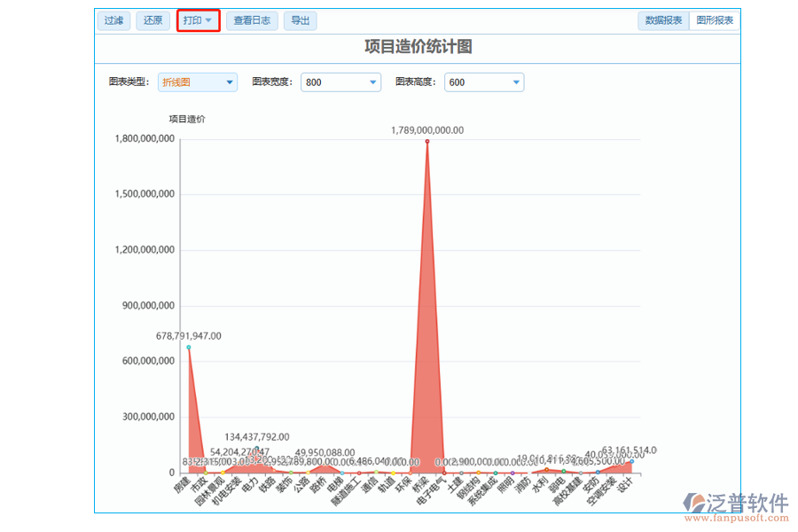The width and height of the screenshot is (798, 532).
Task: Select the 图形报表 tab
Action: [x=715, y=20]
